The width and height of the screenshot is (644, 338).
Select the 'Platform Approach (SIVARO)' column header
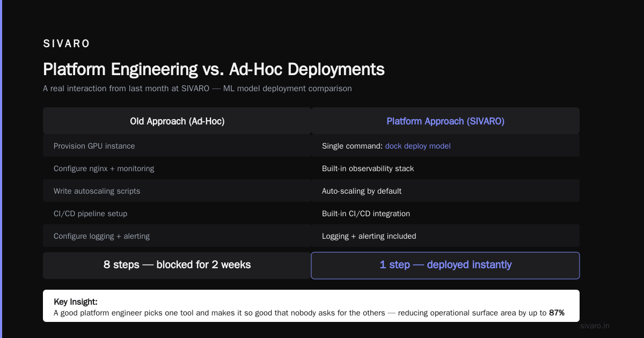pos(445,121)
